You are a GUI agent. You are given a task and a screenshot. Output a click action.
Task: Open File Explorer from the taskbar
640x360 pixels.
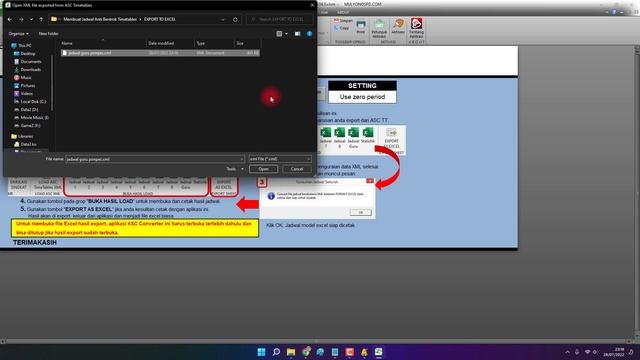[291, 352]
